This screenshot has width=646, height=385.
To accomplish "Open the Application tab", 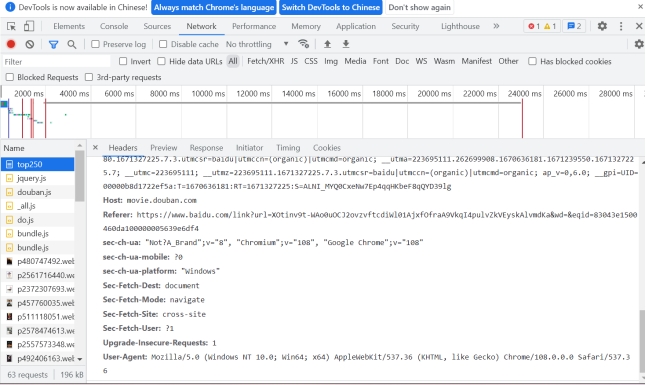I will (356, 26).
